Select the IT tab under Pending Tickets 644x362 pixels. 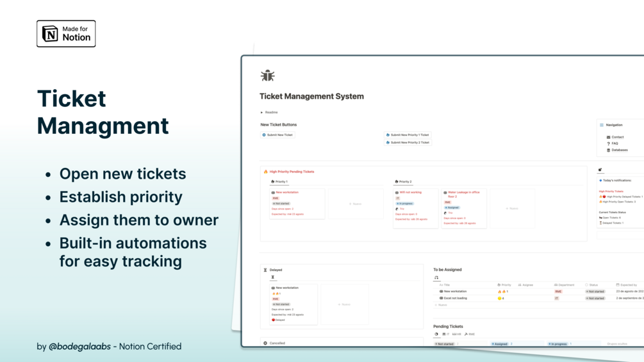pyautogui.click(x=445, y=334)
